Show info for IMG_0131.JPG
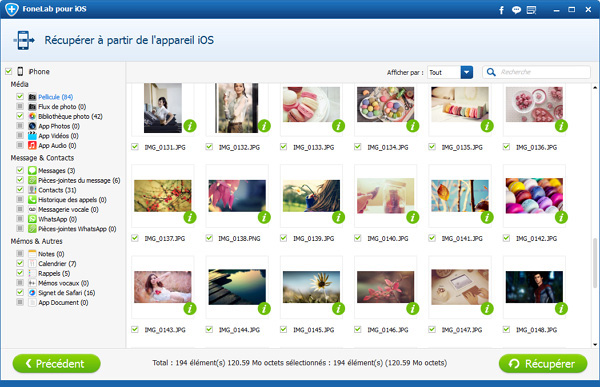This screenshot has height=387, width=600. click(190, 126)
